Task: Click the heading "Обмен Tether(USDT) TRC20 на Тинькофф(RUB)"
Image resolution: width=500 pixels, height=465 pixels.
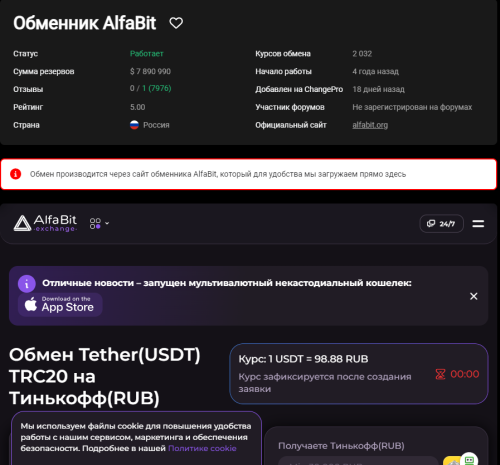Action: (x=105, y=376)
